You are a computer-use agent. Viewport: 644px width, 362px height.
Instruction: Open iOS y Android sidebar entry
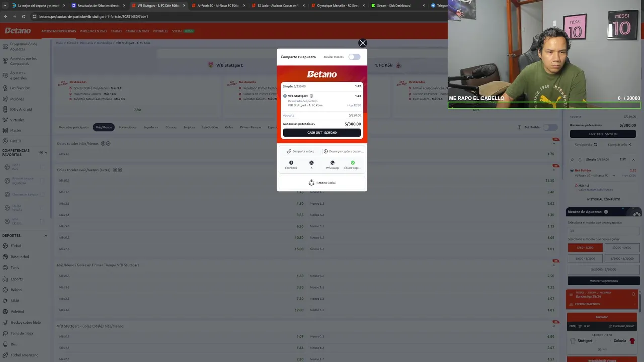coord(21,110)
